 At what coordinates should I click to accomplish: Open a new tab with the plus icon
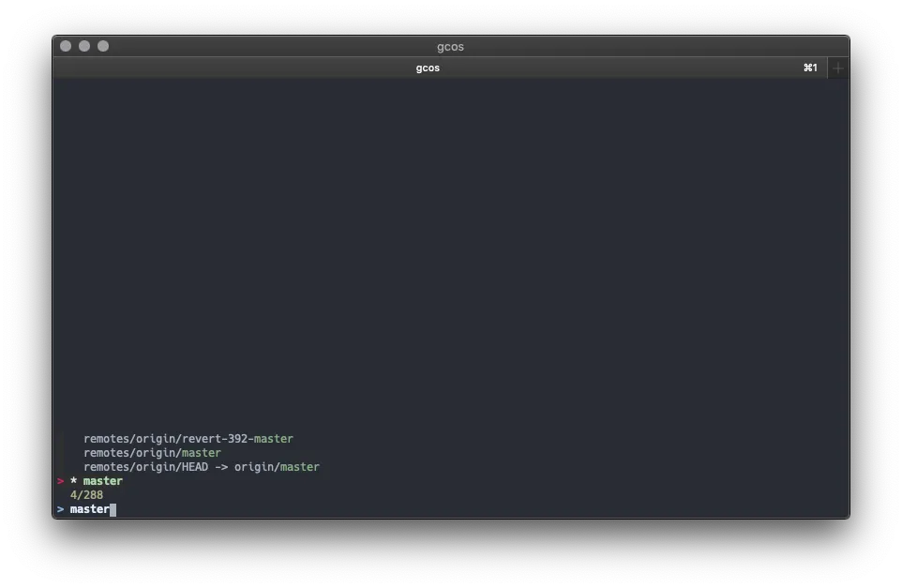[837, 67]
